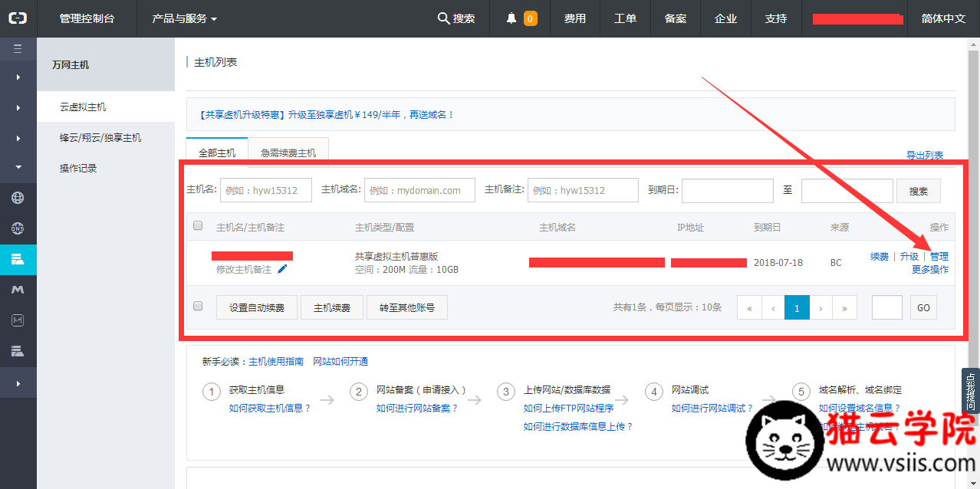980x489 pixels.
Task: Toggle the hamburger sidebar menu icon
Action: coord(18,48)
